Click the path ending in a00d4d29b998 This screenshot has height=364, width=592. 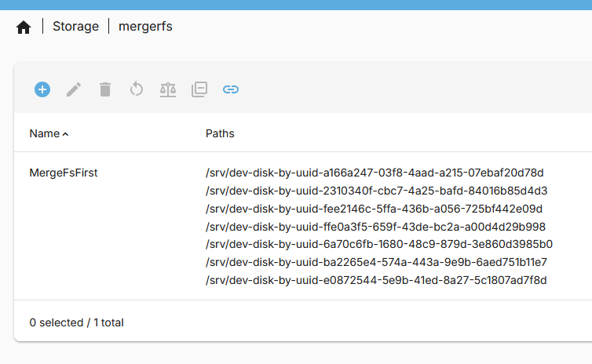(375, 227)
